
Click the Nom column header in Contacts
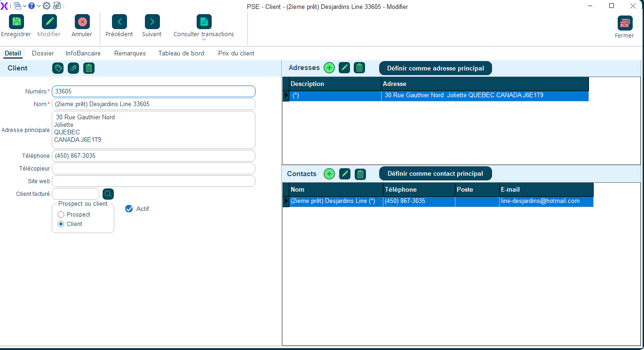coord(336,189)
